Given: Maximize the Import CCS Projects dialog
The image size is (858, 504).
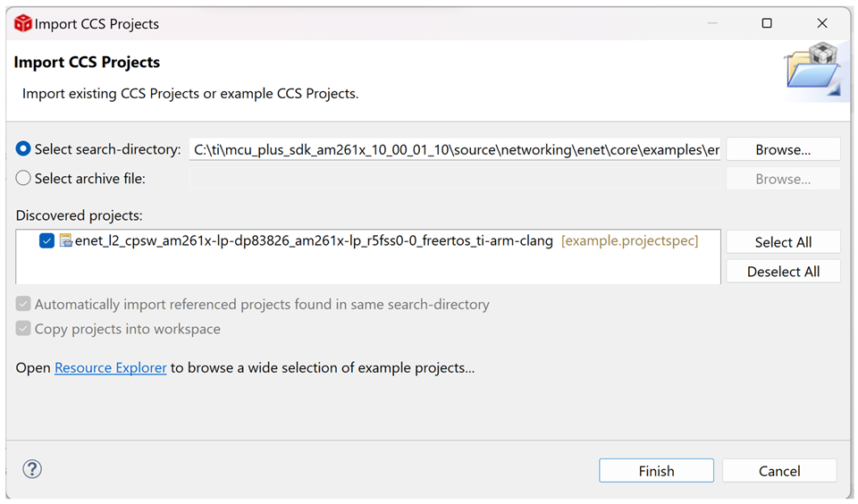Looking at the screenshot, I should tap(766, 23).
